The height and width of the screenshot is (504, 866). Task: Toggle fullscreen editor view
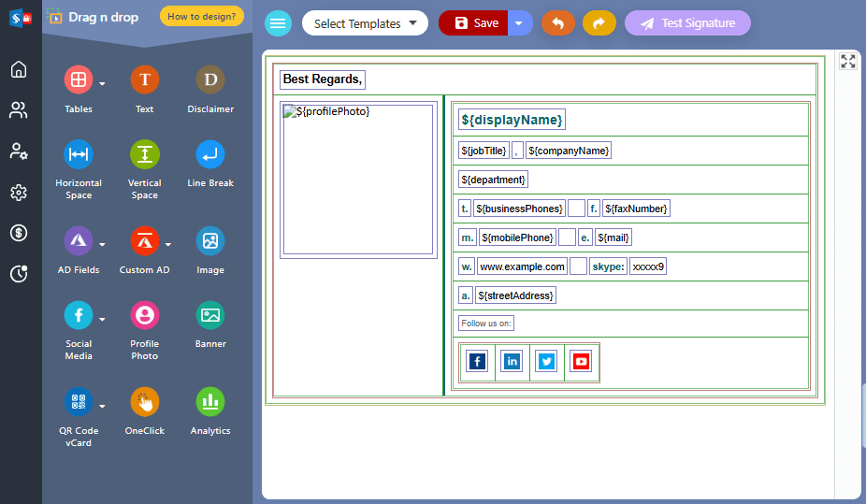[x=848, y=61]
